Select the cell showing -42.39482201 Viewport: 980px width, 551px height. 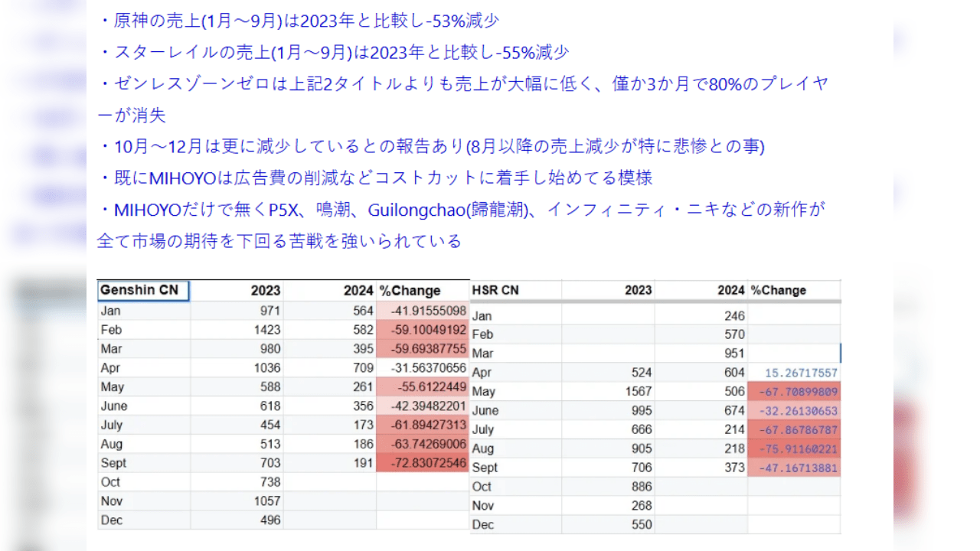coord(423,406)
